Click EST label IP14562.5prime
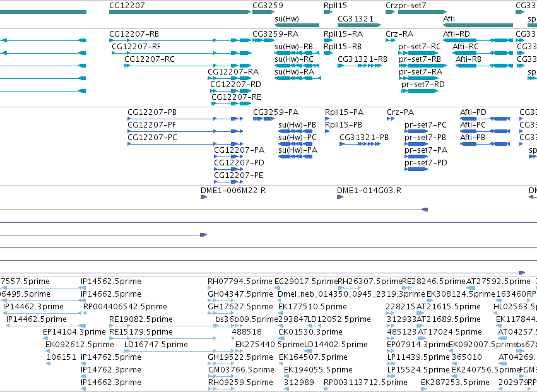This screenshot has width=537, height=392. pyautogui.click(x=111, y=282)
